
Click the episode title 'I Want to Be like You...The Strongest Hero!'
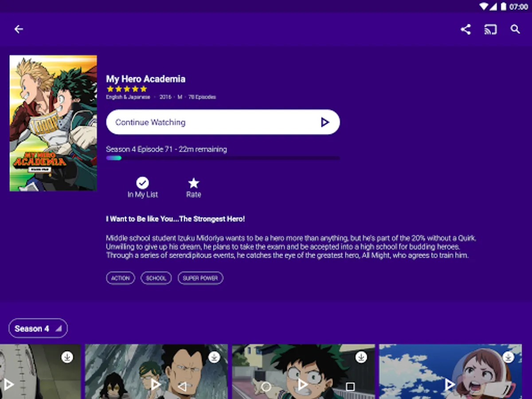pyautogui.click(x=175, y=219)
